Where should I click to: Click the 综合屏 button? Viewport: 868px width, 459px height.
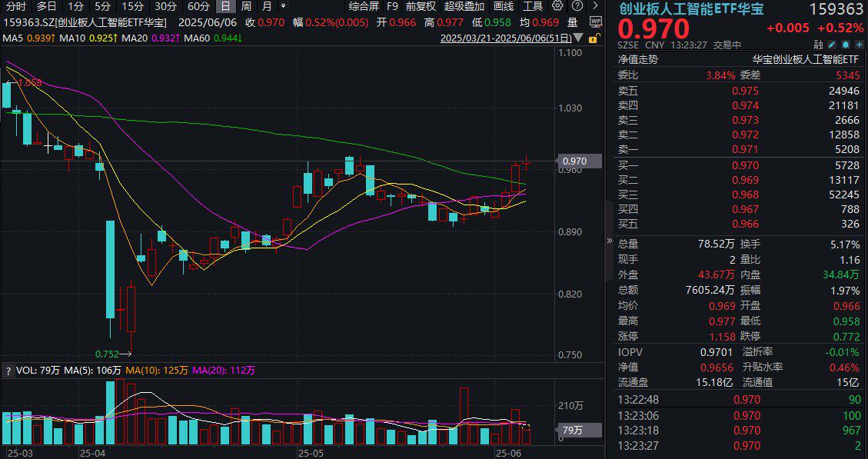[364, 7]
